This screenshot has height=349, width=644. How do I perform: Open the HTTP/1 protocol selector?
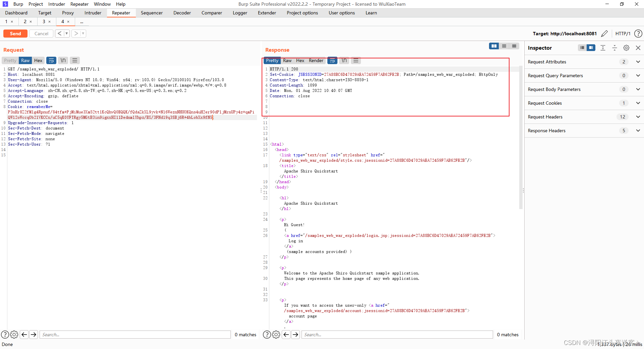pyautogui.click(x=623, y=34)
